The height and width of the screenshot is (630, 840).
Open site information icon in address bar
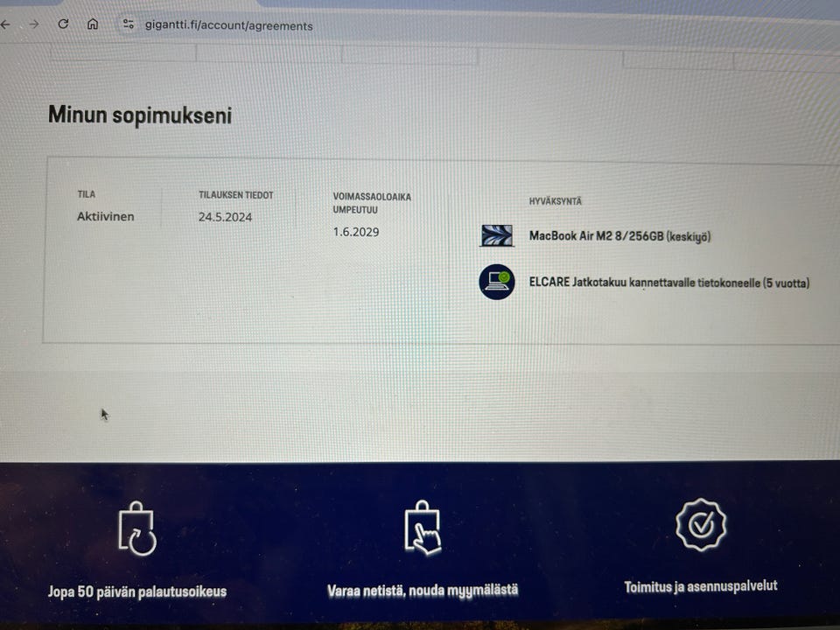pyautogui.click(x=129, y=24)
